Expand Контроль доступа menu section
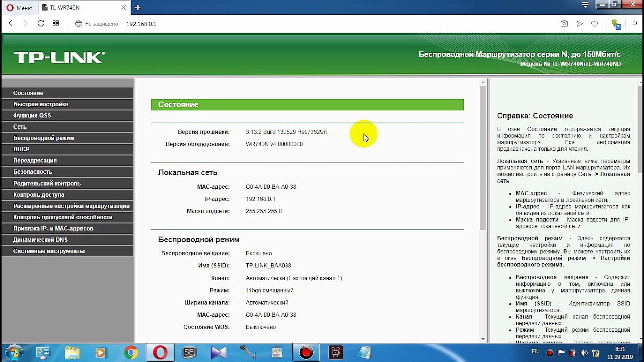Viewport: 644px width, 362px height. 67,195
